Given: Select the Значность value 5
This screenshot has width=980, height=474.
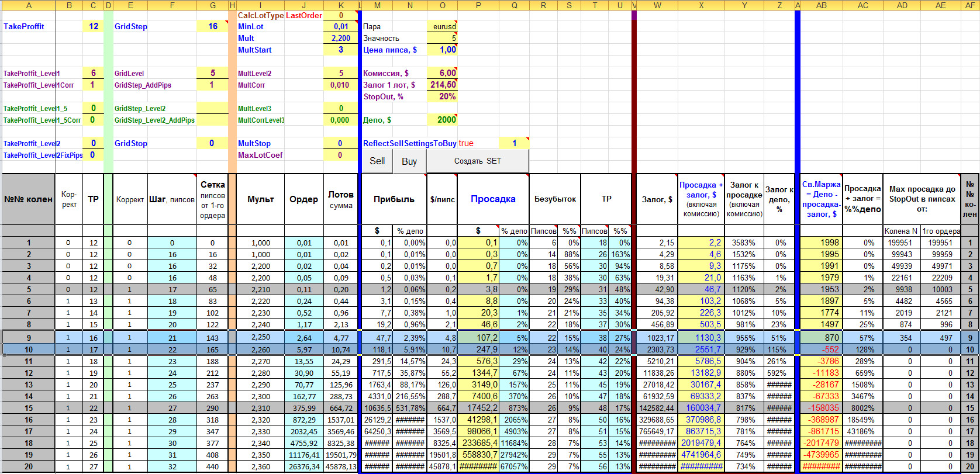Looking at the screenshot, I should click(442, 38).
